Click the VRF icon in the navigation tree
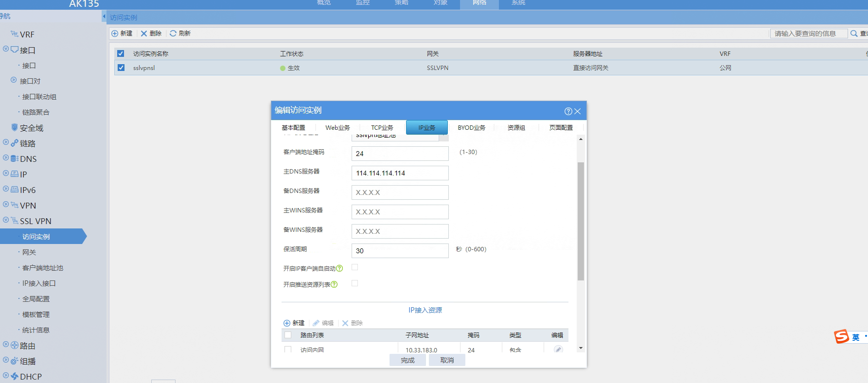 [x=15, y=34]
